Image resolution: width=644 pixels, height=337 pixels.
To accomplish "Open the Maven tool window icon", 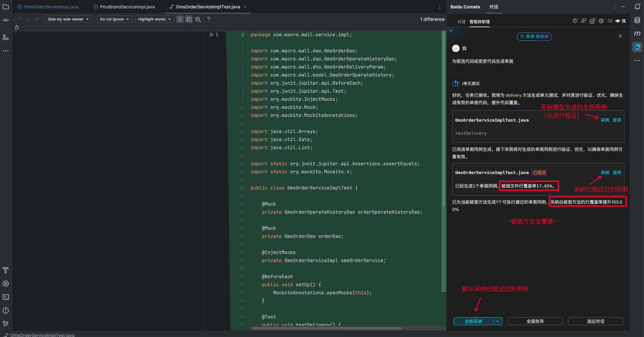I will 637,33.
